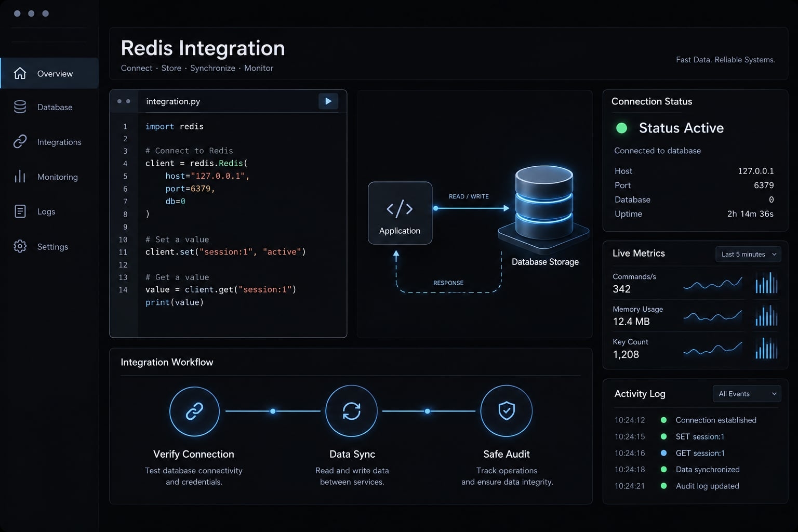This screenshot has width=798, height=532.
Task: Click the print(value) code line
Action: pyautogui.click(x=175, y=302)
